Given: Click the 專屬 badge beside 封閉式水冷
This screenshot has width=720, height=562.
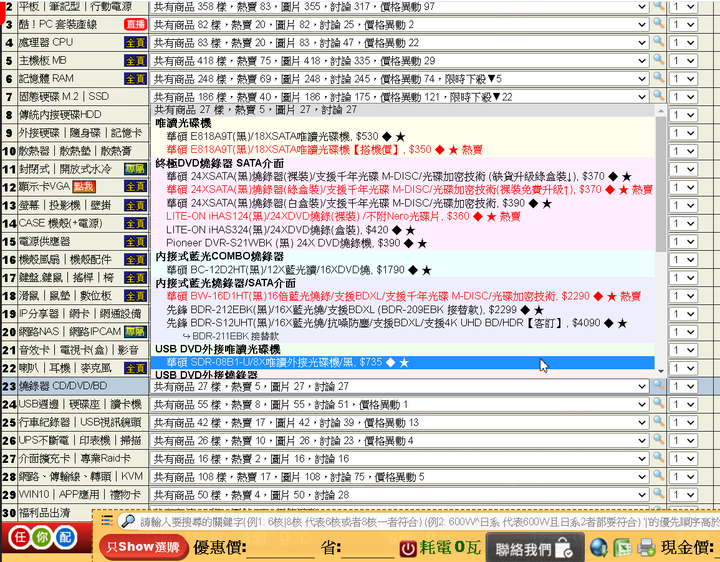Looking at the screenshot, I should coord(135,169).
